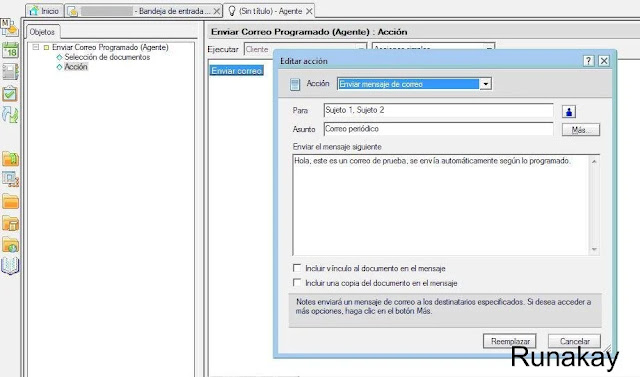The width and height of the screenshot is (640, 377).
Task: Click the message scrollbar up arrow
Action: click(x=594, y=162)
